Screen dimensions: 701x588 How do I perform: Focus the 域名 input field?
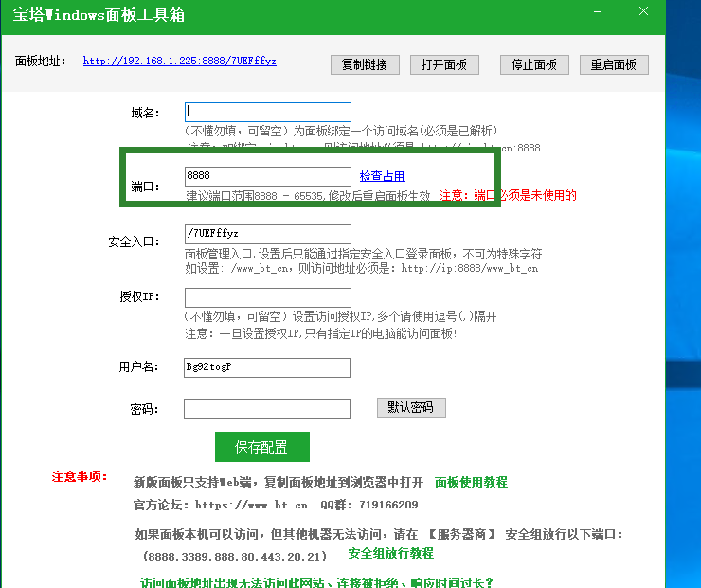pos(268,112)
